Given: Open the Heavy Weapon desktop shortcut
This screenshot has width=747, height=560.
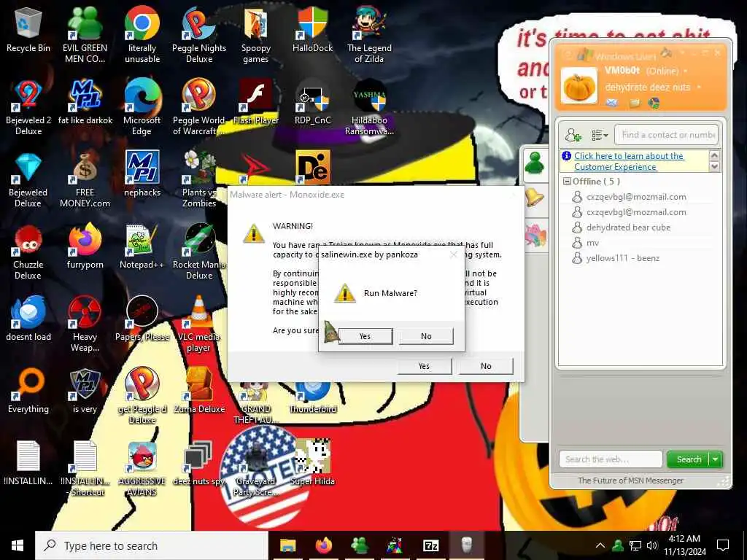Looking at the screenshot, I should point(85,324).
